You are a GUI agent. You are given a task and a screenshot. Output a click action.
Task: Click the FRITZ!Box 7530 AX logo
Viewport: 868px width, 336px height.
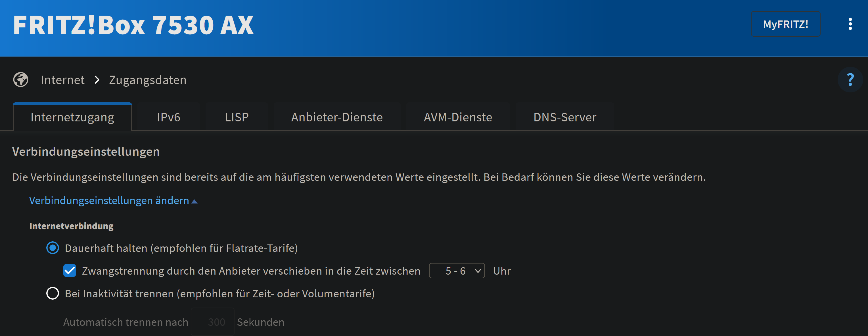point(133,25)
